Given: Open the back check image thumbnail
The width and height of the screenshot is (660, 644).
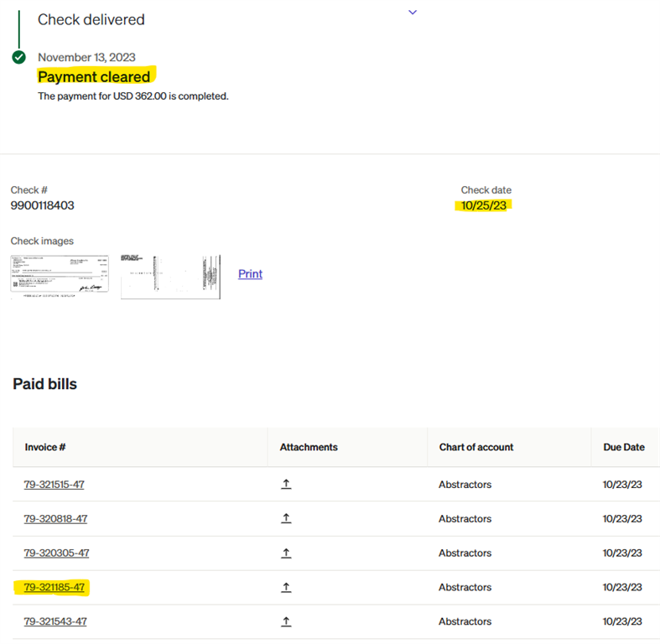Looking at the screenshot, I should [x=170, y=277].
